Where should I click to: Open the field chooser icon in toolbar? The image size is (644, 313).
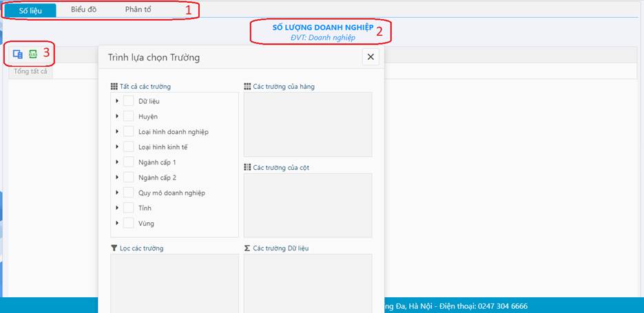click(x=18, y=54)
